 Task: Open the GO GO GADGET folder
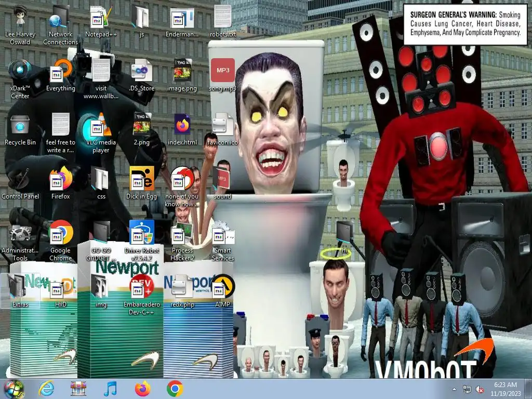tap(101, 242)
